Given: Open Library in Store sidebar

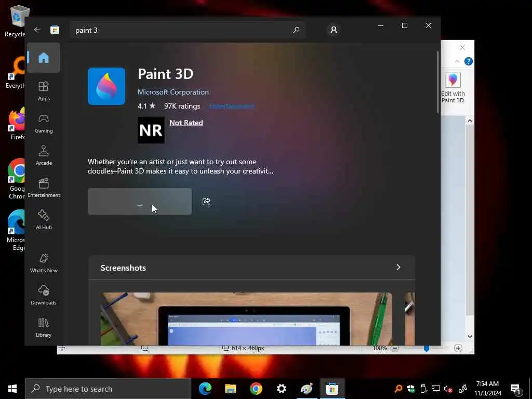Looking at the screenshot, I should tap(44, 327).
